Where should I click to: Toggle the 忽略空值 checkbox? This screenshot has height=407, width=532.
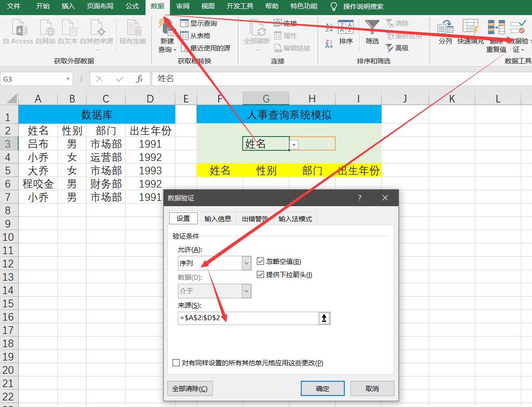[x=260, y=261]
